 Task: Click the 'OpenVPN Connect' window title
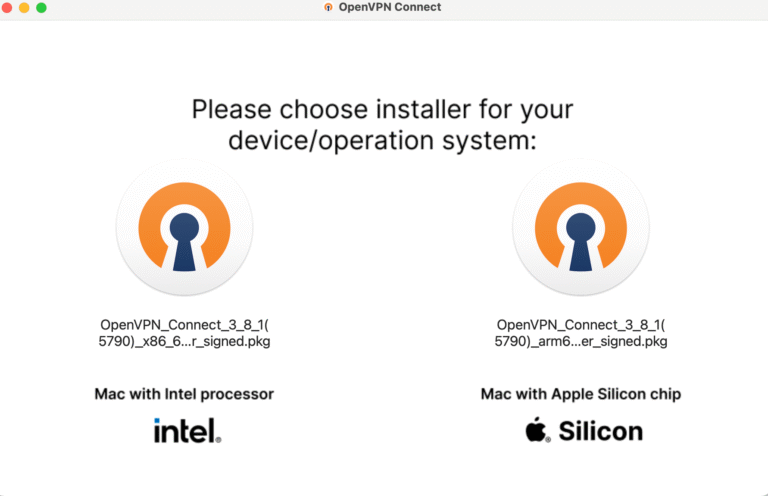click(x=390, y=7)
